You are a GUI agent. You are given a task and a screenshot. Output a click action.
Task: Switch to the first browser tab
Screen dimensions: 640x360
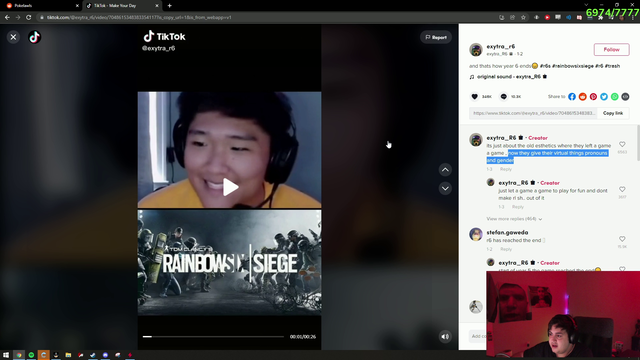click(x=41, y=6)
